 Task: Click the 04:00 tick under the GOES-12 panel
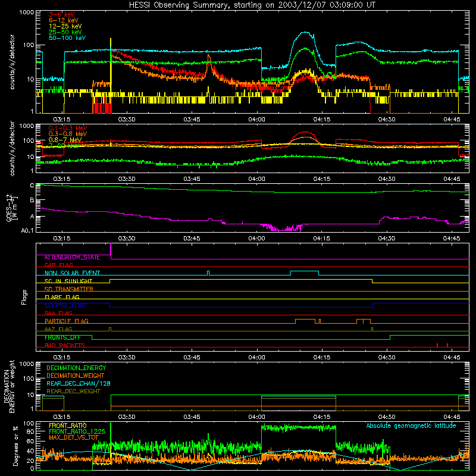256,239
